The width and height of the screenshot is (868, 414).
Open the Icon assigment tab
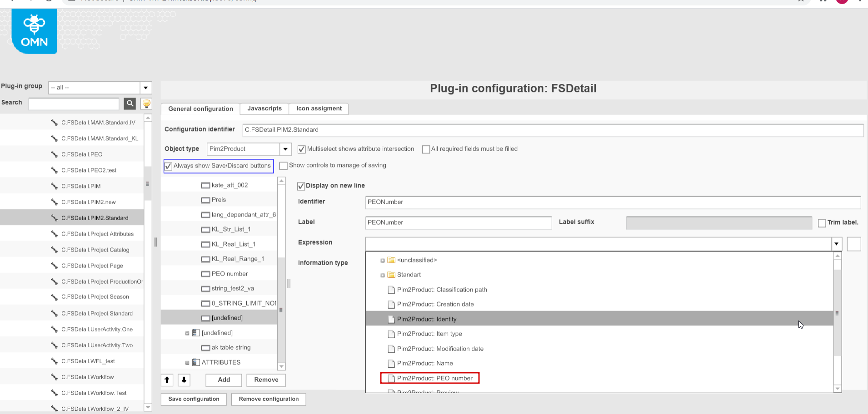(x=319, y=108)
